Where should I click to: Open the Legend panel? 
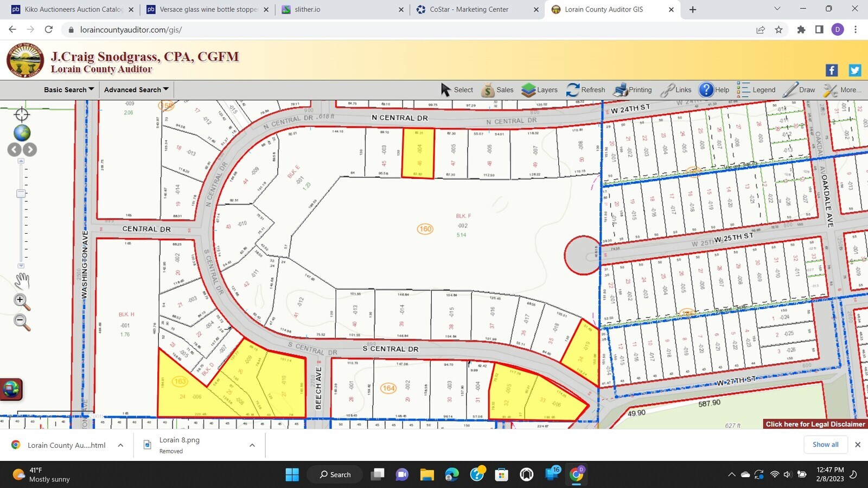[x=756, y=90]
